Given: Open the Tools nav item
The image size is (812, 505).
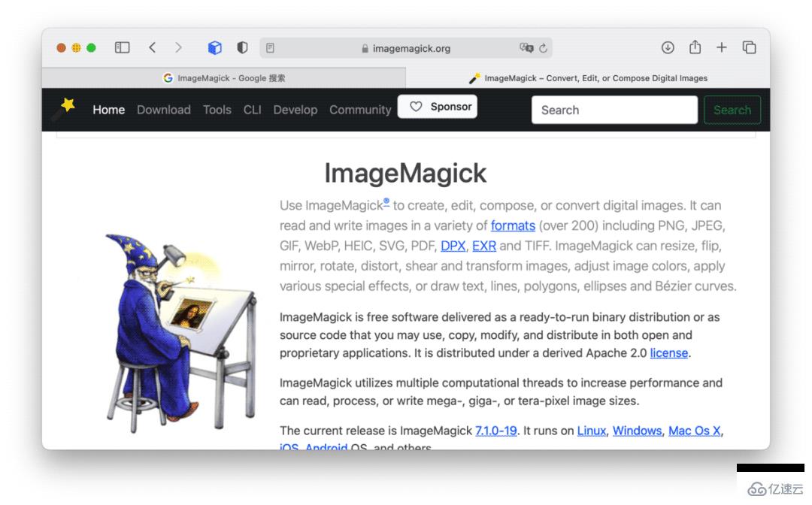Looking at the screenshot, I should pyautogui.click(x=217, y=110).
